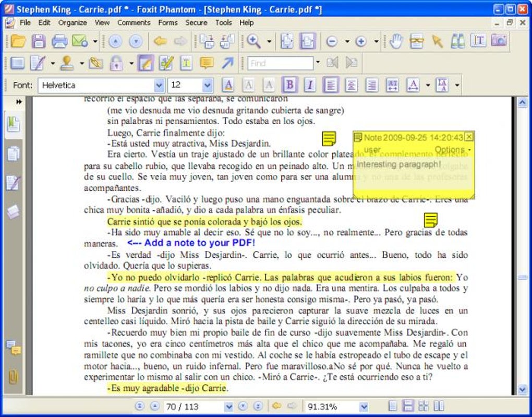Image resolution: width=532 pixels, height=417 pixels.
Task: Go to previous page button
Action: point(154,406)
